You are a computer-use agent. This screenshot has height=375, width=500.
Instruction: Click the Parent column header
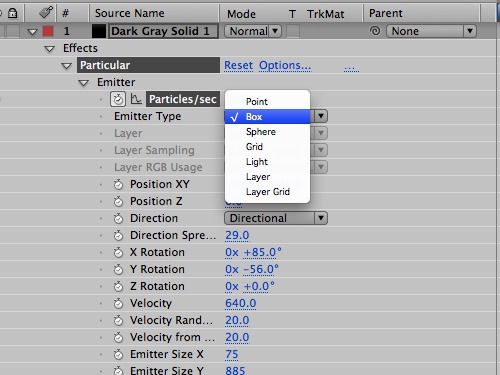(x=386, y=13)
